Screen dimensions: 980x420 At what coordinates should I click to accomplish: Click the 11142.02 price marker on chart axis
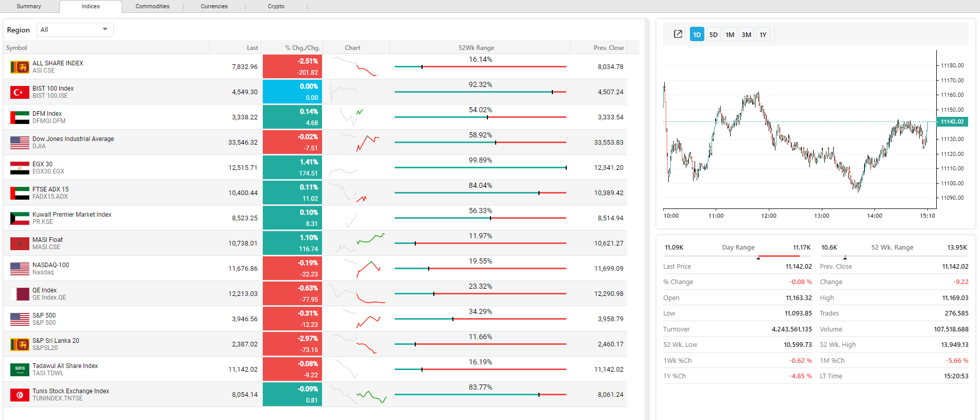[952, 121]
